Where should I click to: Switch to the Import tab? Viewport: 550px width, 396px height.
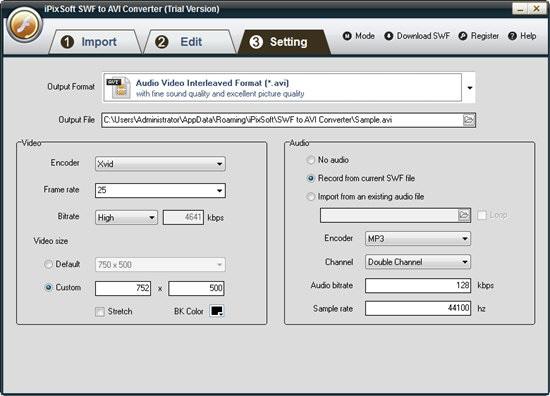tap(95, 42)
